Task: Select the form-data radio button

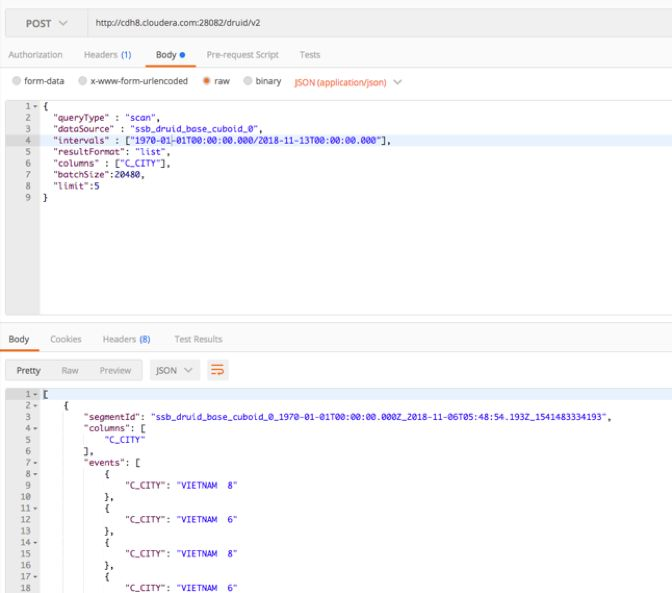Action: pyautogui.click(x=14, y=80)
